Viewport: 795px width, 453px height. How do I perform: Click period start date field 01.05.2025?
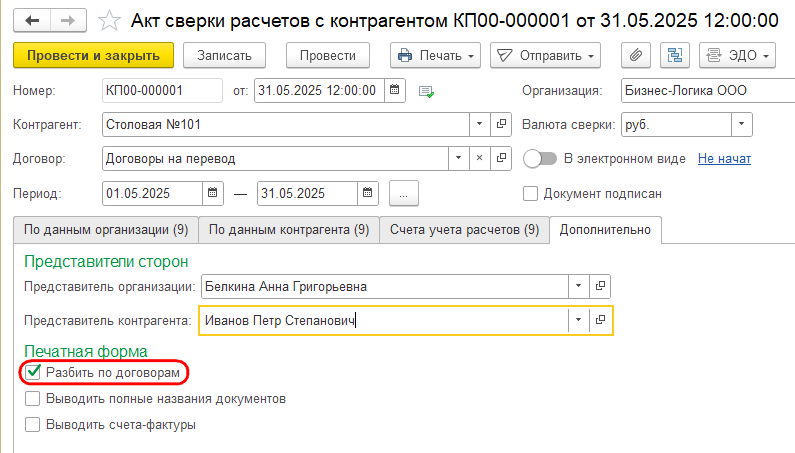tap(152, 193)
